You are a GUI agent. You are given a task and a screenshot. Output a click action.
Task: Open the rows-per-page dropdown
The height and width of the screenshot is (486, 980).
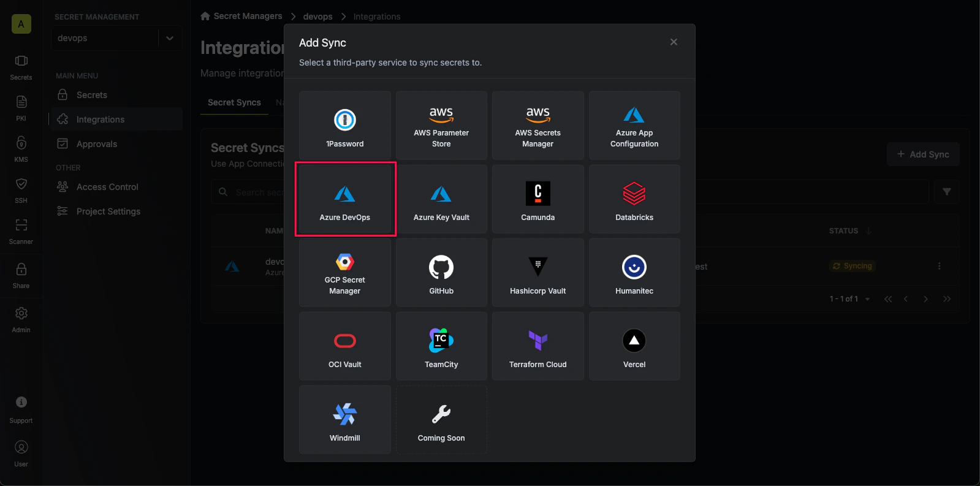click(x=867, y=299)
